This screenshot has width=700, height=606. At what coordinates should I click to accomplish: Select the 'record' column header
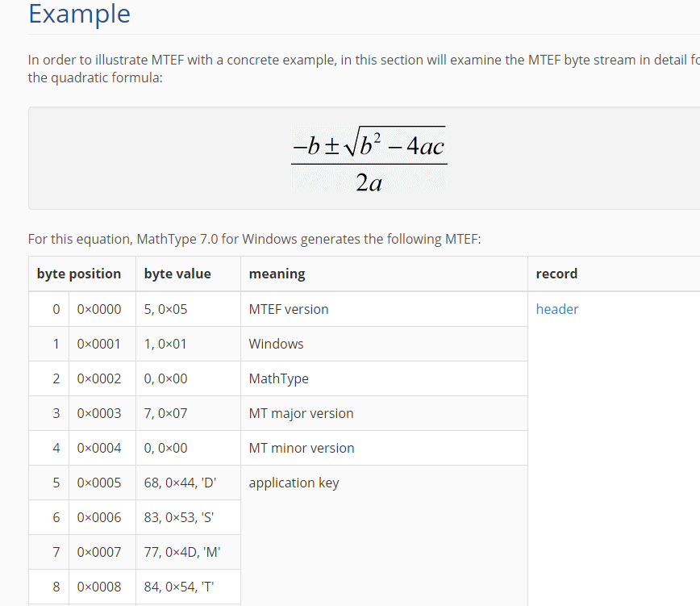coord(614,274)
